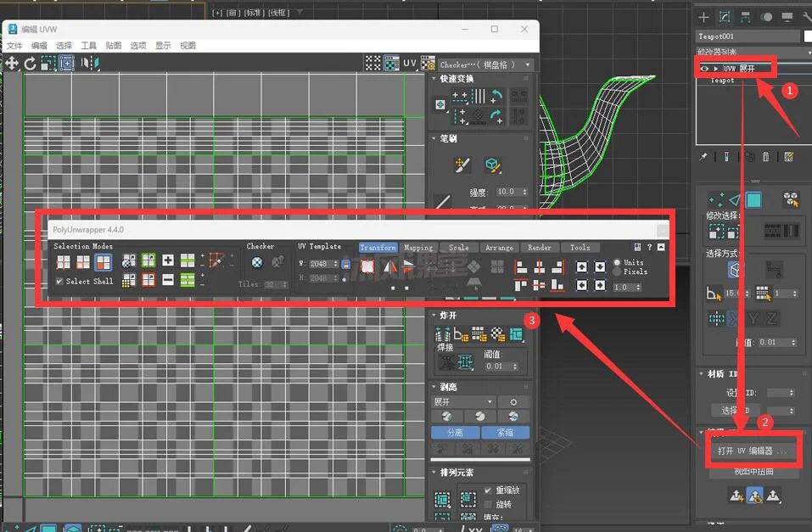This screenshot has height=532, width=812.
Task: Select the highlighted polygon selection mode in PolyUnwrapper
Action: point(104,263)
